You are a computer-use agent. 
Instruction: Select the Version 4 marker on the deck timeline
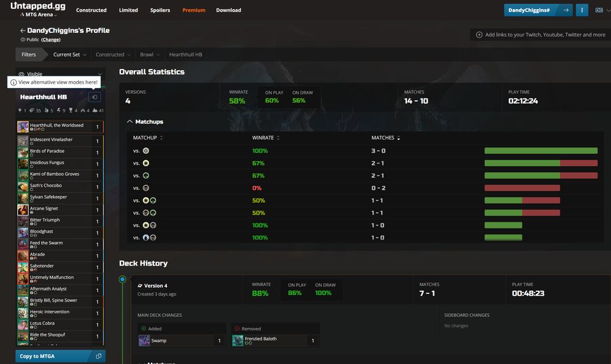122,279
